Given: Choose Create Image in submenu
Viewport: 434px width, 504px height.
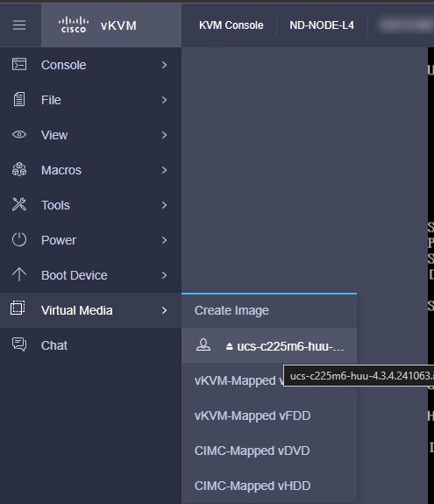Looking at the screenshot, I should 269,310.
